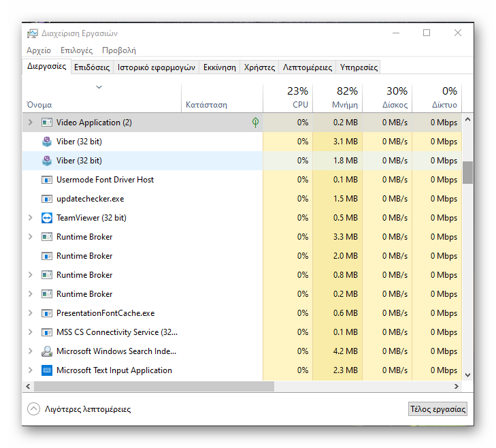Expand the Microsoft Windows Search Indexer process

[31, 351]
